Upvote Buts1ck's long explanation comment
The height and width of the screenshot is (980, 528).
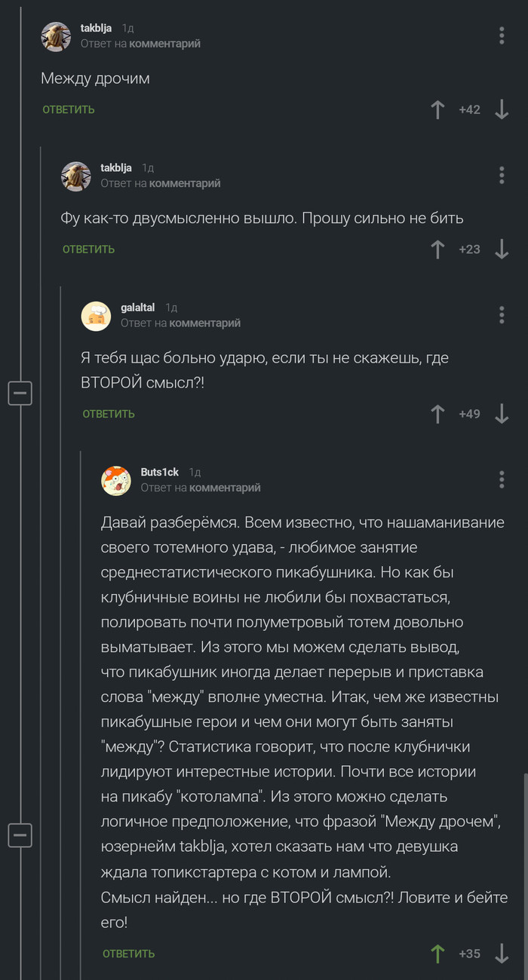(437, 954)
